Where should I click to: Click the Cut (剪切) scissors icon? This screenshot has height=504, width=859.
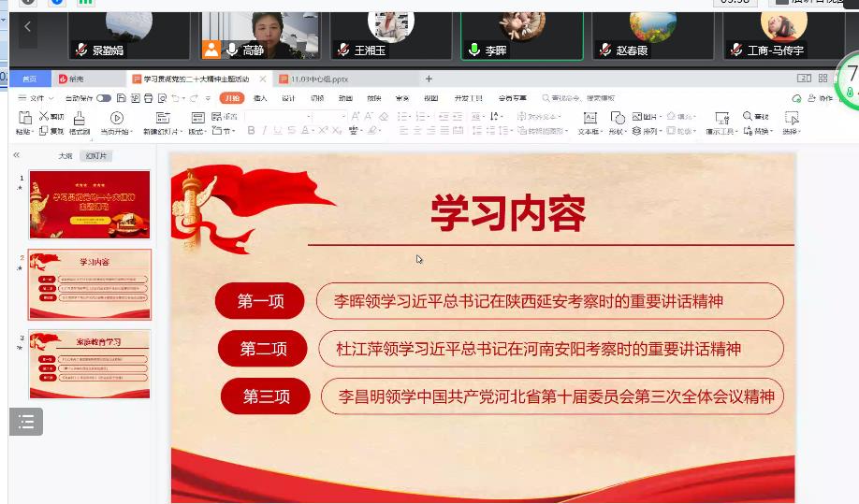pyautogui.click(x=44, y=117)
